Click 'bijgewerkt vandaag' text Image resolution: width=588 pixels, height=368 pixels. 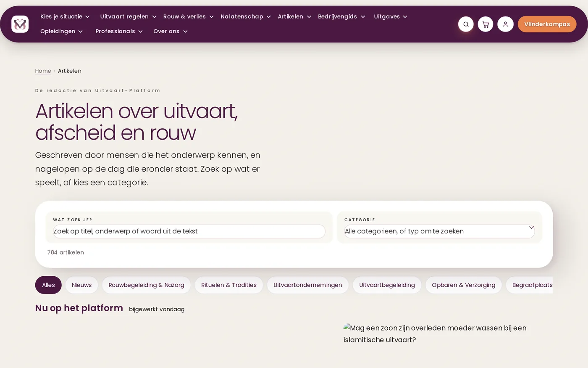[157, 309]
